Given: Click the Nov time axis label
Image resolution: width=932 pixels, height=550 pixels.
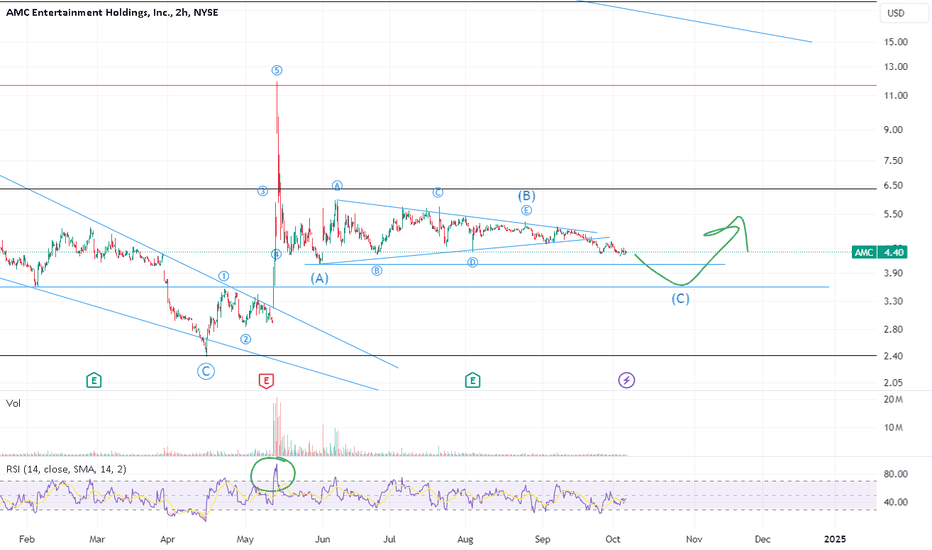Looking at the screenshot, I should coord(694,539).
